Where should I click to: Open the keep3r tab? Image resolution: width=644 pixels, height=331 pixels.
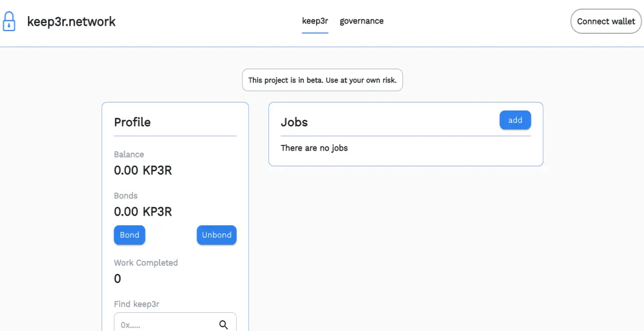coord(315,21)
